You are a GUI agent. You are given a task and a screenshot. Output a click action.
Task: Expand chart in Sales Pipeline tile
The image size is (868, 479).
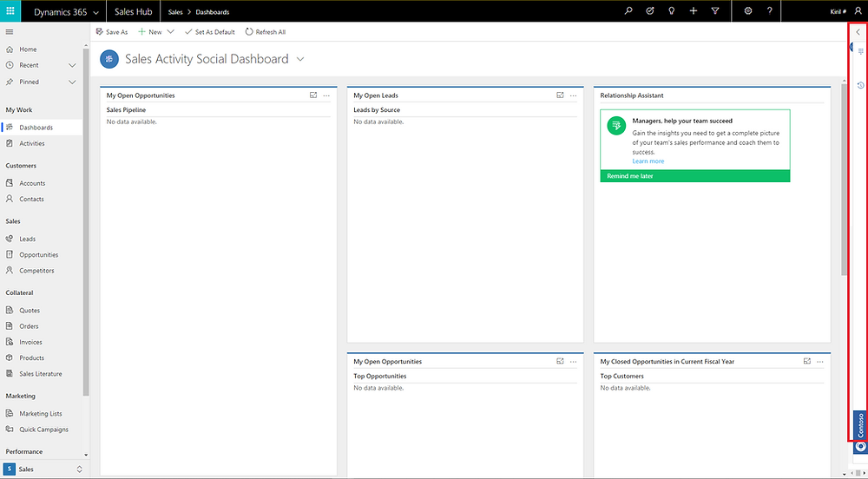coord(313,95)
